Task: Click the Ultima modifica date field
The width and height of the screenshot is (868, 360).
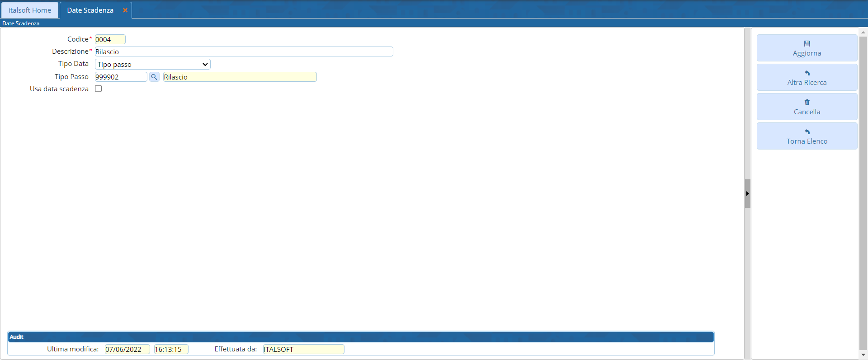Action: (x=127, y=349)
